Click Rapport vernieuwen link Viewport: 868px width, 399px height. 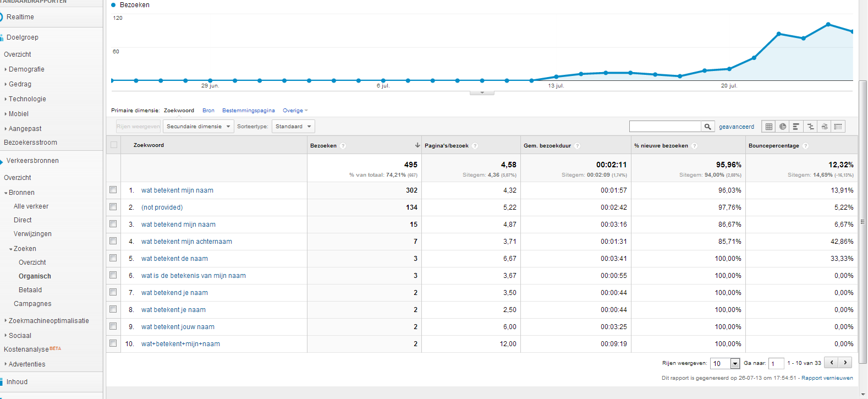pos(827,378)
